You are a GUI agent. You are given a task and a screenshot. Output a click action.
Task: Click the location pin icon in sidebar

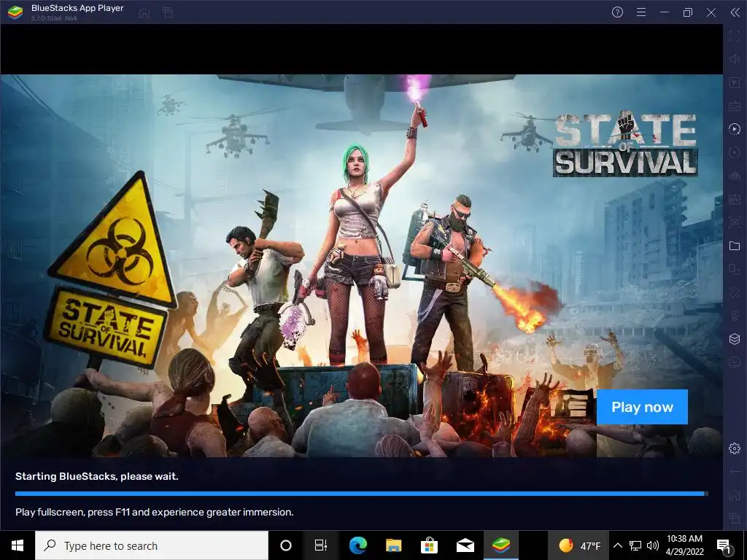(x=735, y=316)
